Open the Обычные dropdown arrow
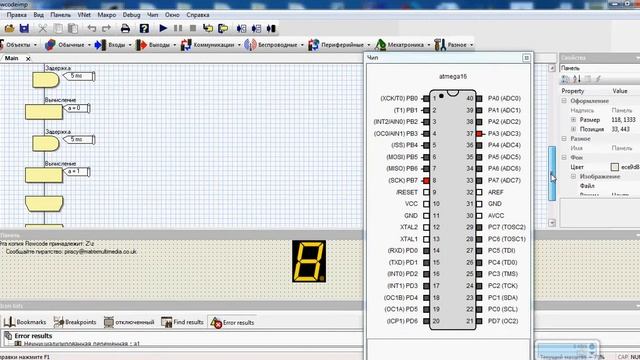Viewport: 640px width, 360px height. [89, 45]
